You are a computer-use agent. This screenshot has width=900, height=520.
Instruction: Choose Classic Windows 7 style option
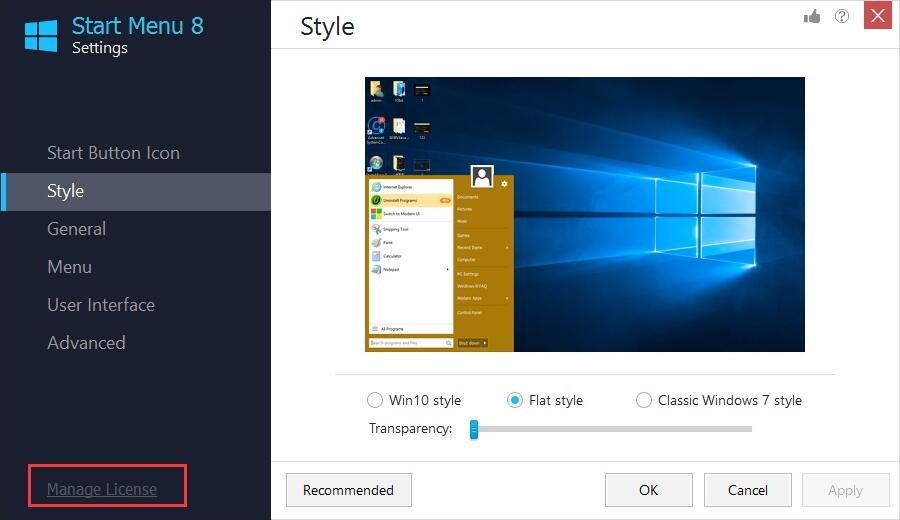click(x=643, y=400)
